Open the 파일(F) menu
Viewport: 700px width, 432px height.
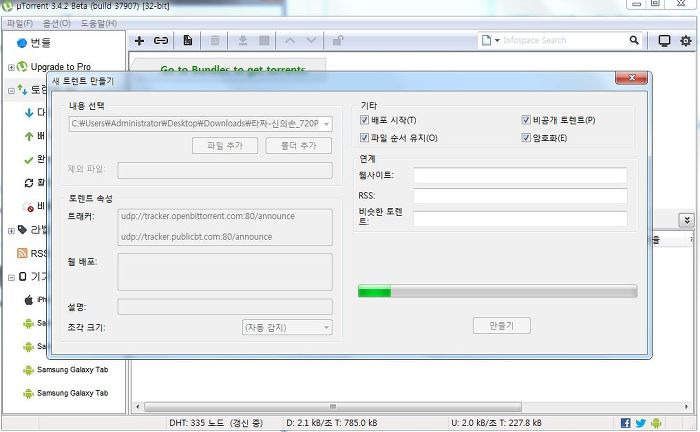pyautogui.click(x=20, y=23)
